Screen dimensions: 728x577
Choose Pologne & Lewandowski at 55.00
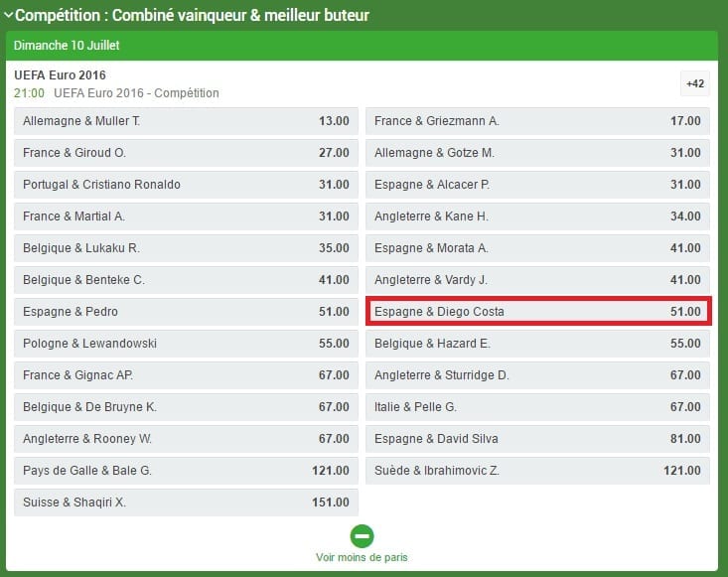click(186, 344)
